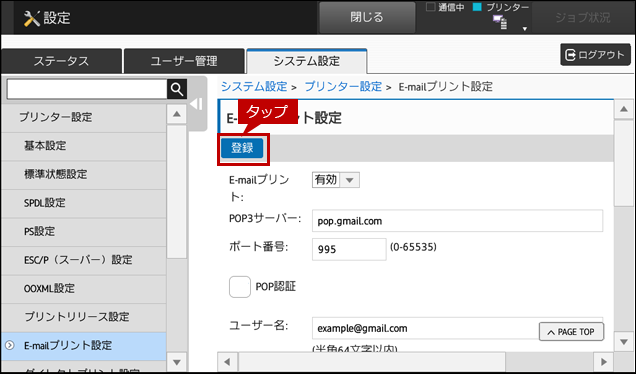Click the 登録 button
This screenshot has width=636, height=374.
click(242, 148)
